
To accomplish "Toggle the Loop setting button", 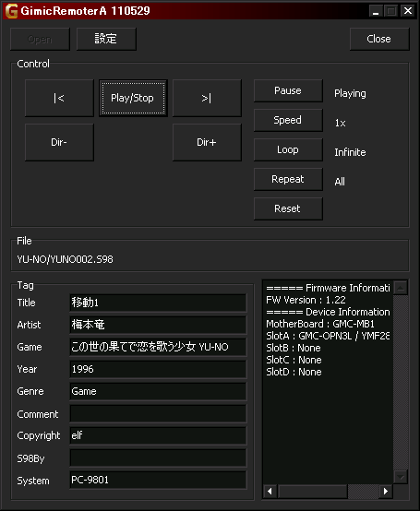I will tap(288, 149).
